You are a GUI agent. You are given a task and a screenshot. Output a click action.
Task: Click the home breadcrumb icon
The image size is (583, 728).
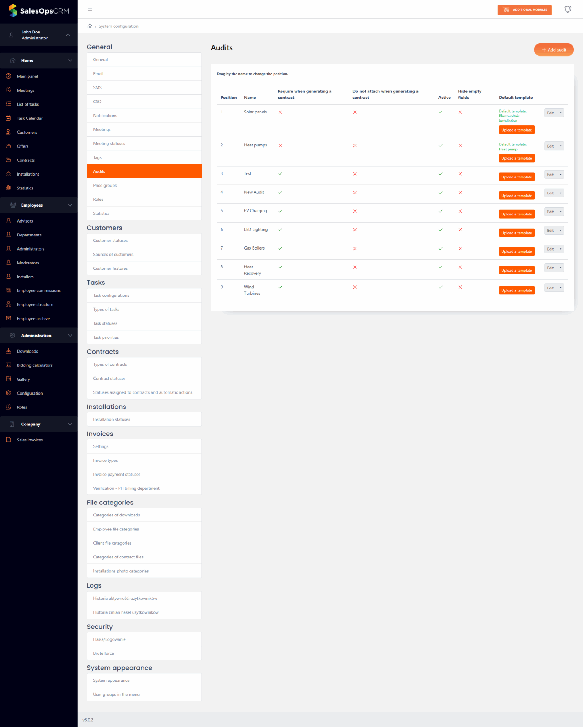click(90, 26)
